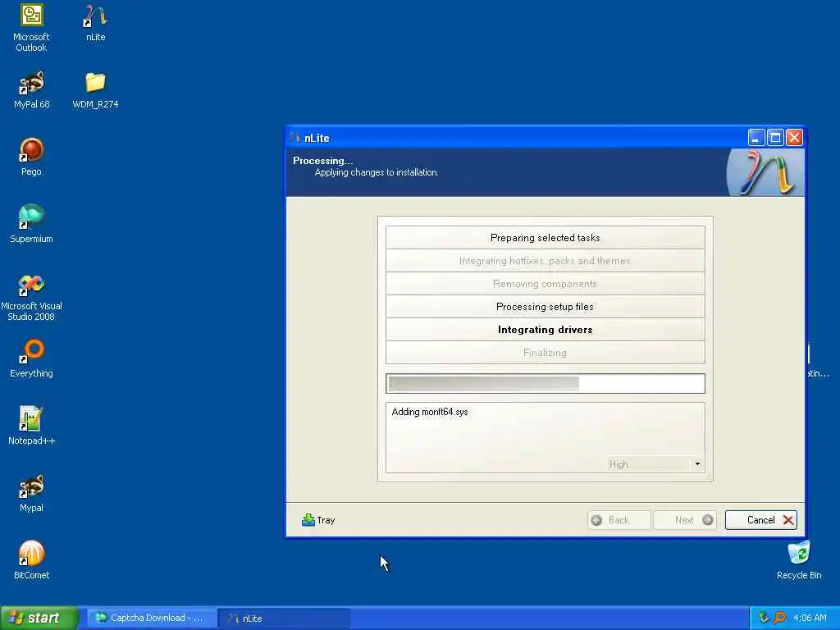
Task: Click the disabled Back button
Action: [x=619, y=520]
